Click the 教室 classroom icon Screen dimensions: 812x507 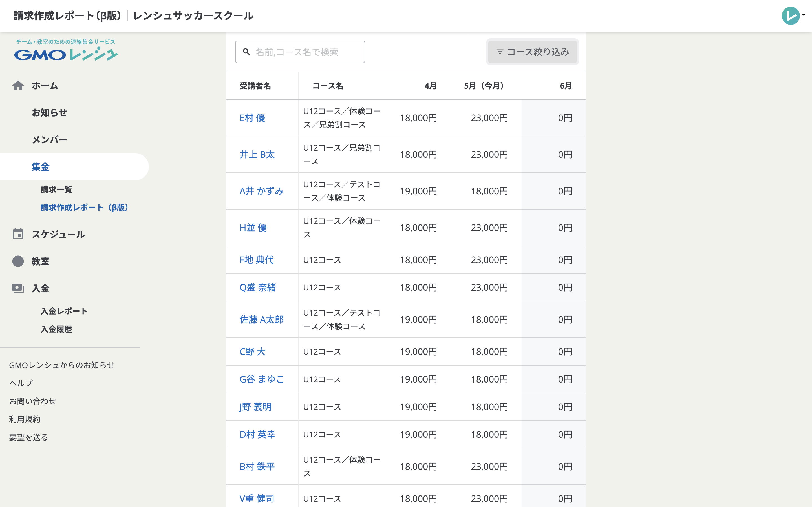18,261
